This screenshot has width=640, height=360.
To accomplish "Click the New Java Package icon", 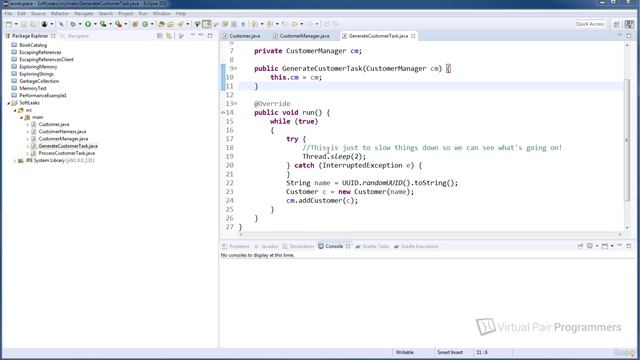I will (135, 24).
